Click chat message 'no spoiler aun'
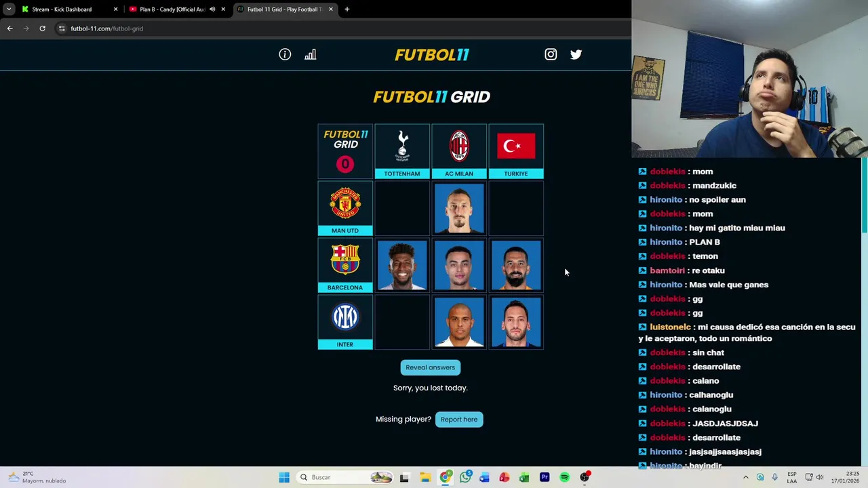This screenshot has width=868, height=488. pyautogui.click(x=717, y=200)
